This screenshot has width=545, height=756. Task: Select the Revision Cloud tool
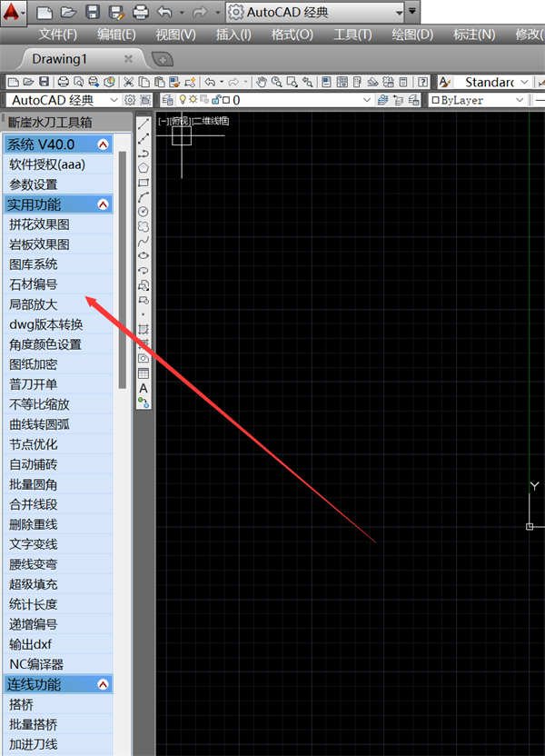click(x=144, y=226)
